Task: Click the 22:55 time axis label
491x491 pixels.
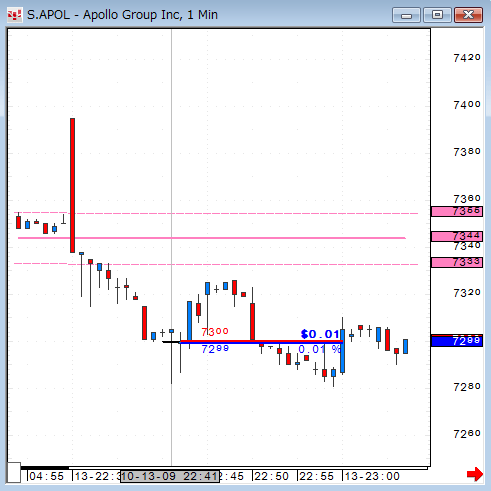Action: coord(316,476)
